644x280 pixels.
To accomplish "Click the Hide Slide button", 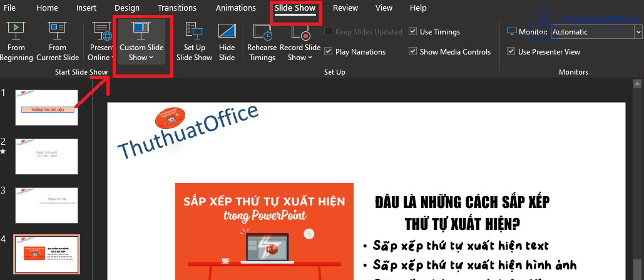I will [227, 42].
